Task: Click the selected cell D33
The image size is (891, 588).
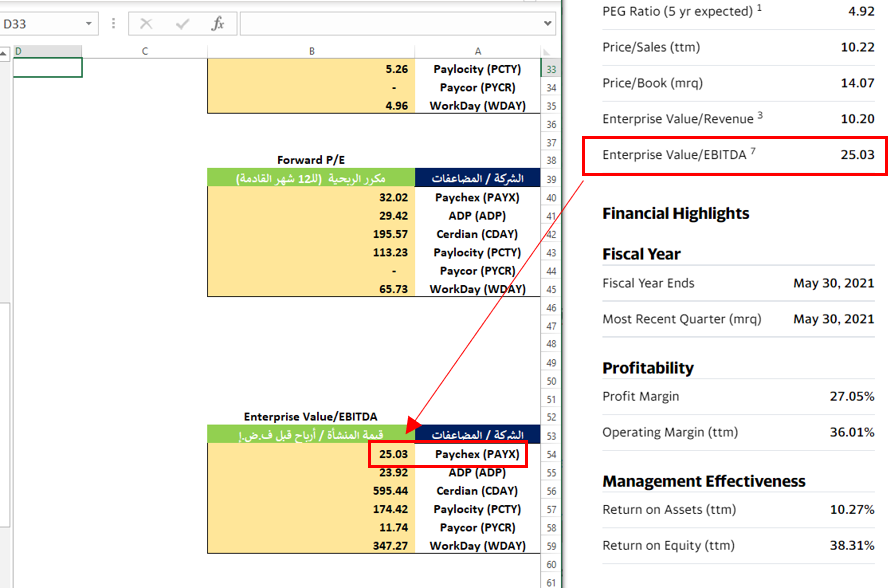Action: [48, 68]
